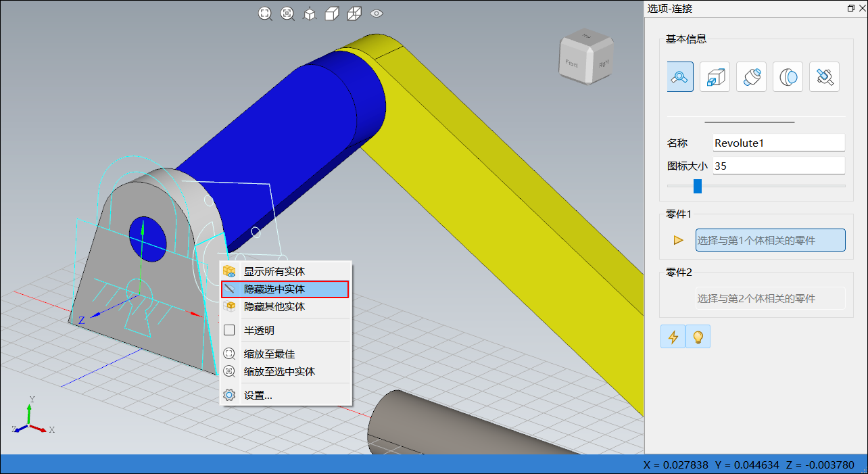The image size is (868, 474).
Task: Choose 隐藏选中实体 from context menu
Action: coord(285,289)
